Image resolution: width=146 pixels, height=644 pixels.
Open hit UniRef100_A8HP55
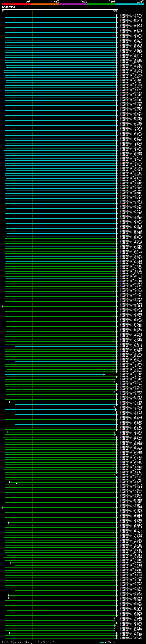click(131, 15)
